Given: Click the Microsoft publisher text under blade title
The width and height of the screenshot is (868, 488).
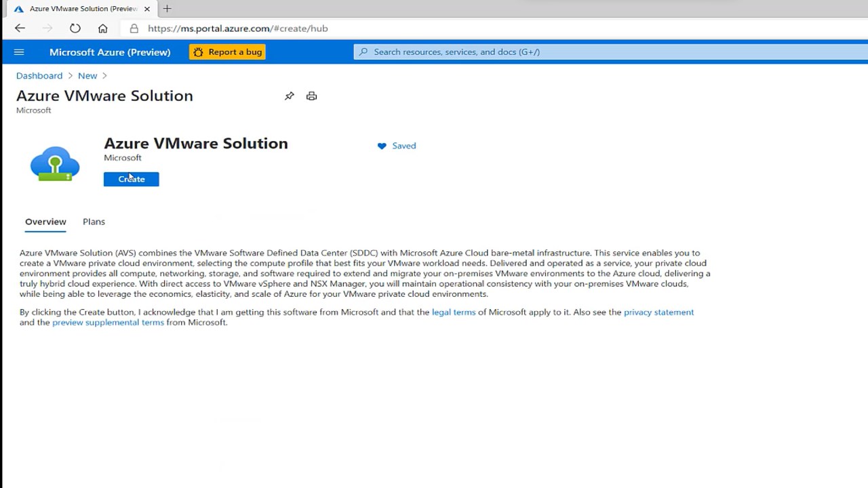Looking at the screenshot, I should click(33, 110).
